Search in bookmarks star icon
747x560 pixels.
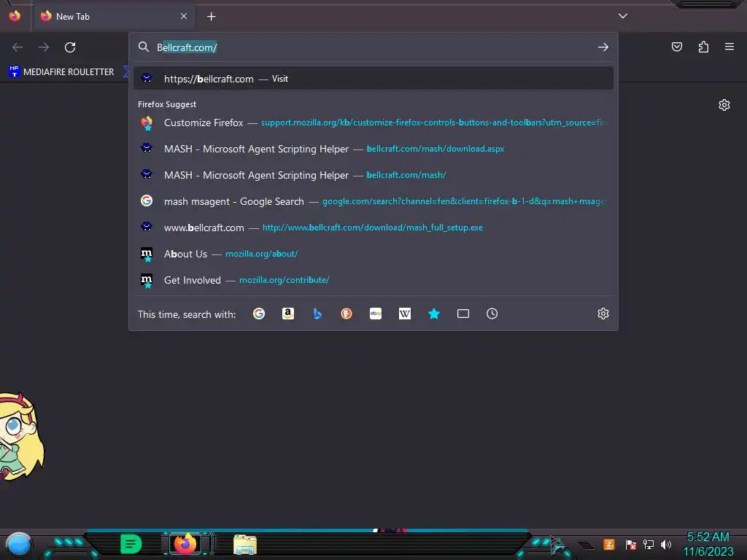pos(434,314)
